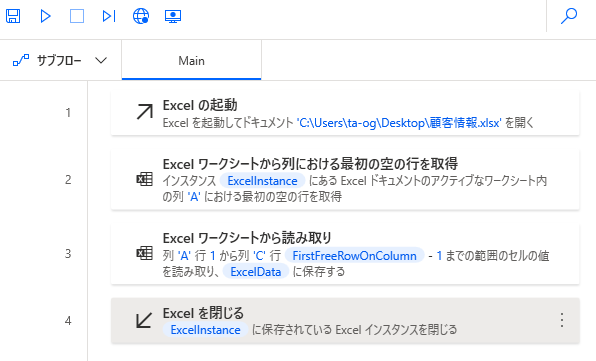The width and height of the screenshot is (596, 361).
Task: Click line number 3
Action: point(68,253)
